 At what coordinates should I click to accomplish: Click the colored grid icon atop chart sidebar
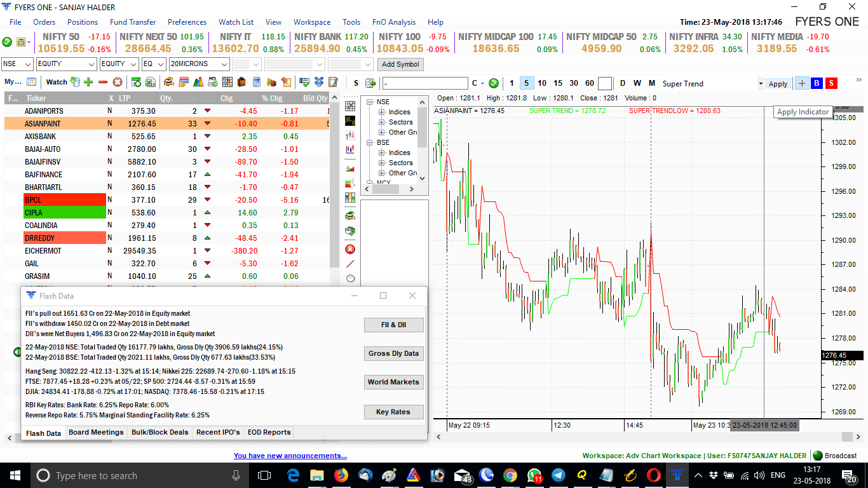[350, 106]
